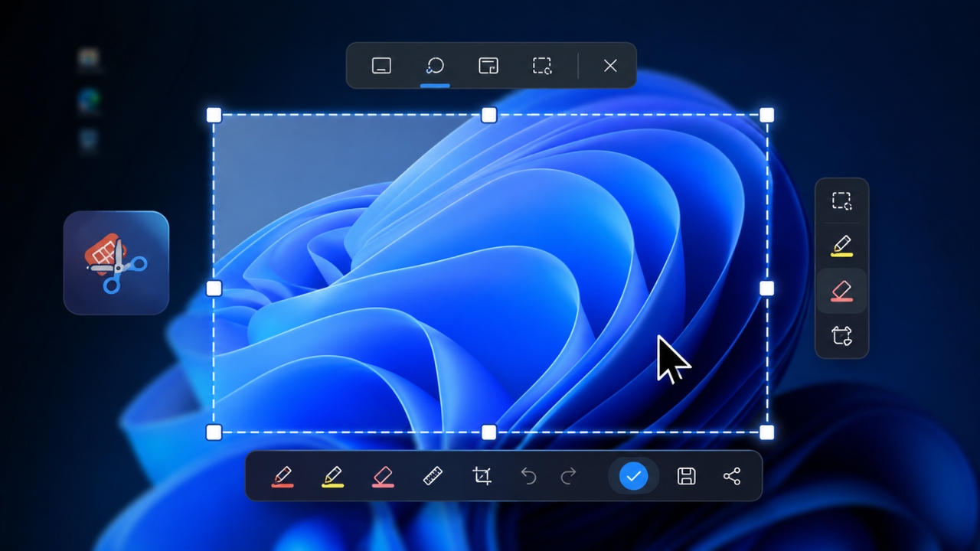Undo the last action

(x=528, y=477)
